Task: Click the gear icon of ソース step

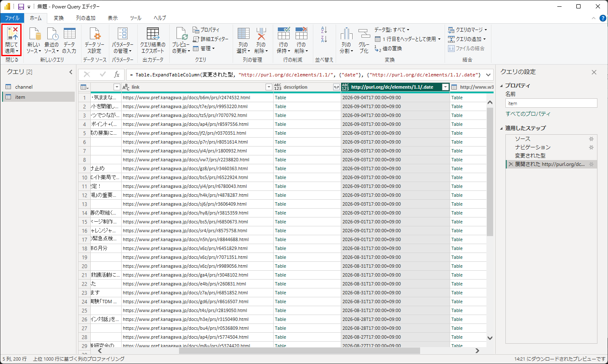Action: pos(591,139)
